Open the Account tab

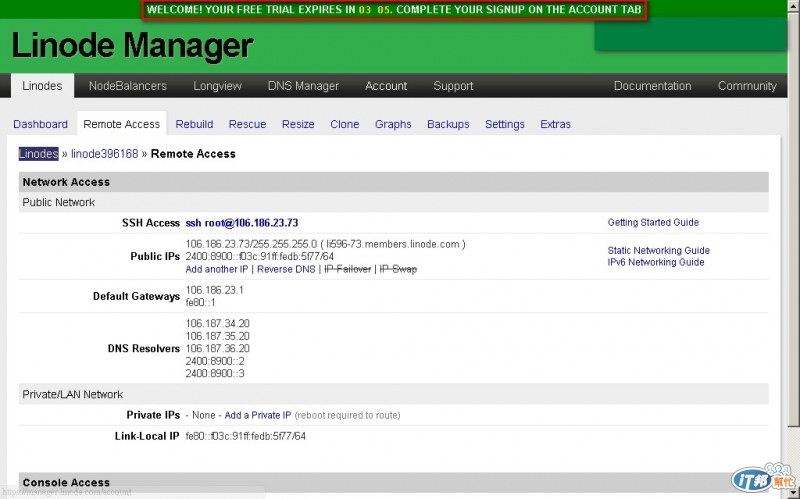pyautogui.click(x=386, y=86)
